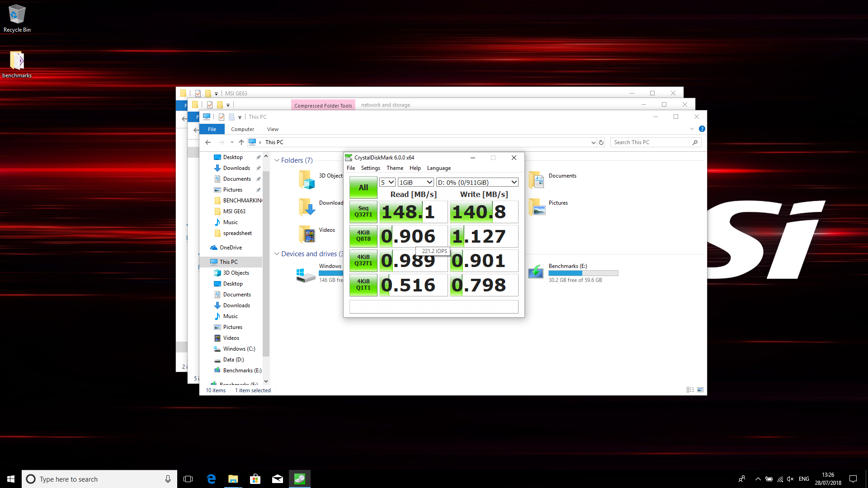Click the Search This PC field
The width and height of the screenshot is (868, 488).
point(651,142)
